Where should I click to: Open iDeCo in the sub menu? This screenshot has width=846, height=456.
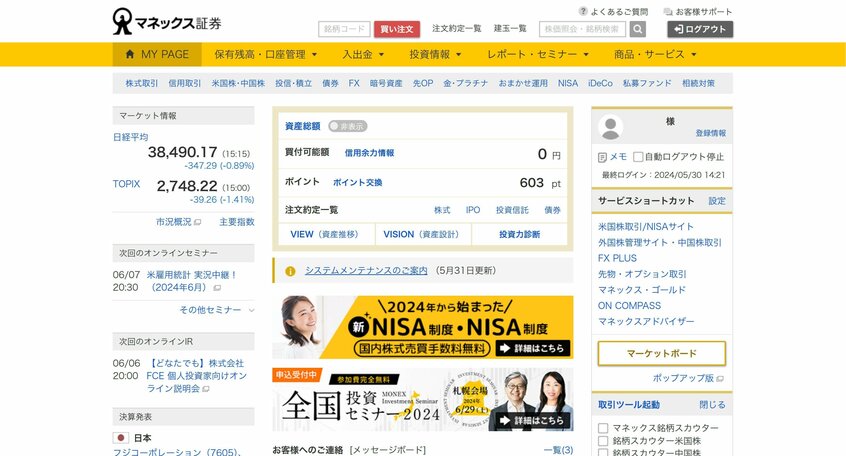pos(600,83)
